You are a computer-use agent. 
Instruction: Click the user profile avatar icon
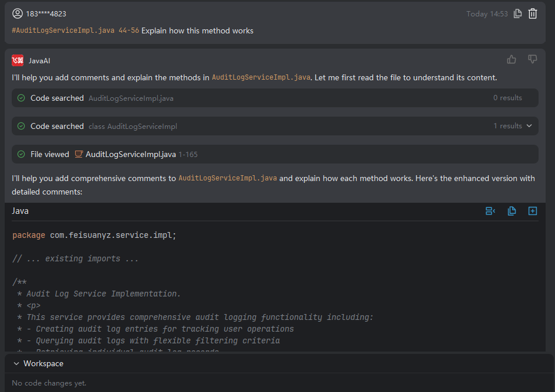tap(18, 13)
